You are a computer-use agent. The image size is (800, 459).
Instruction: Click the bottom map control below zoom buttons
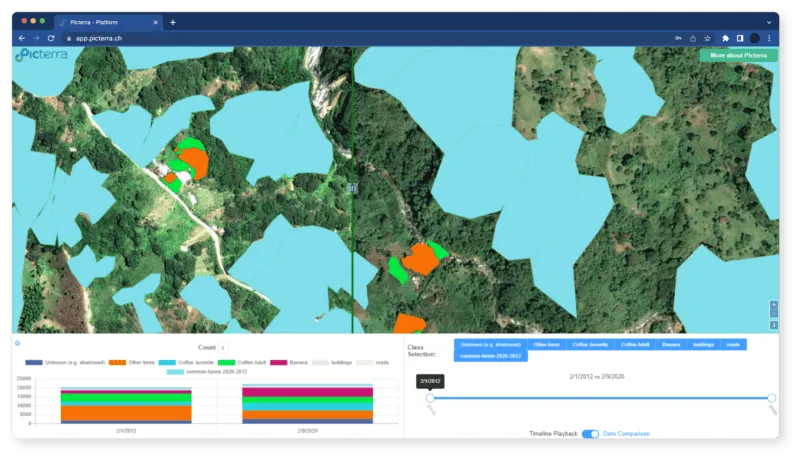click(773, 325)
